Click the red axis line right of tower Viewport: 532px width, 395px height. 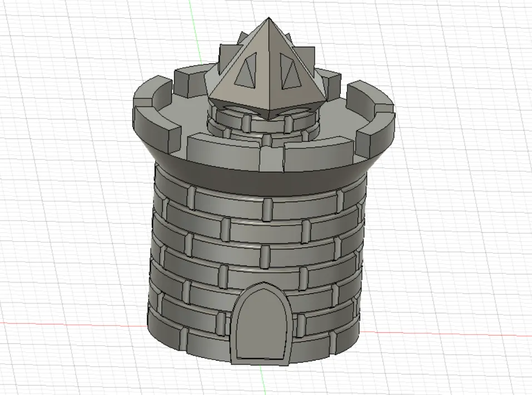[445, 333]
